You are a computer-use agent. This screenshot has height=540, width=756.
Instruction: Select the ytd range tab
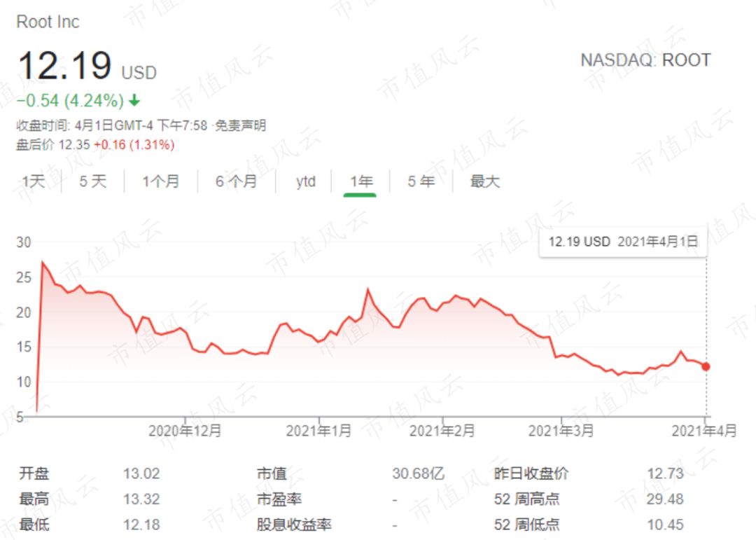306,181
